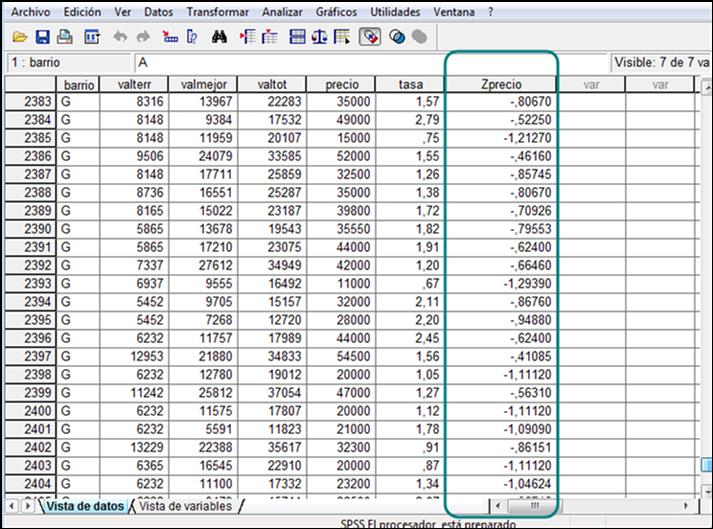The image size is (713, 529).
Task: Click the Print icon in the toolbar
Action: click(64, 37)
